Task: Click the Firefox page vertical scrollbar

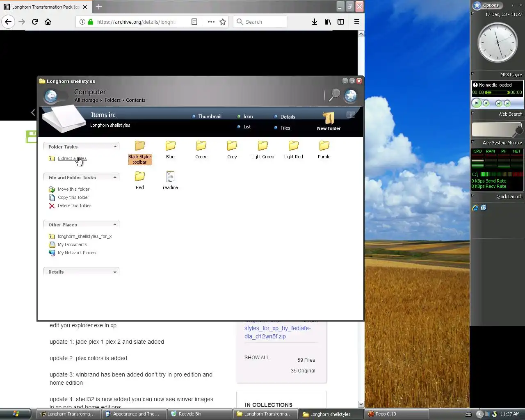Action: [361, 219]
